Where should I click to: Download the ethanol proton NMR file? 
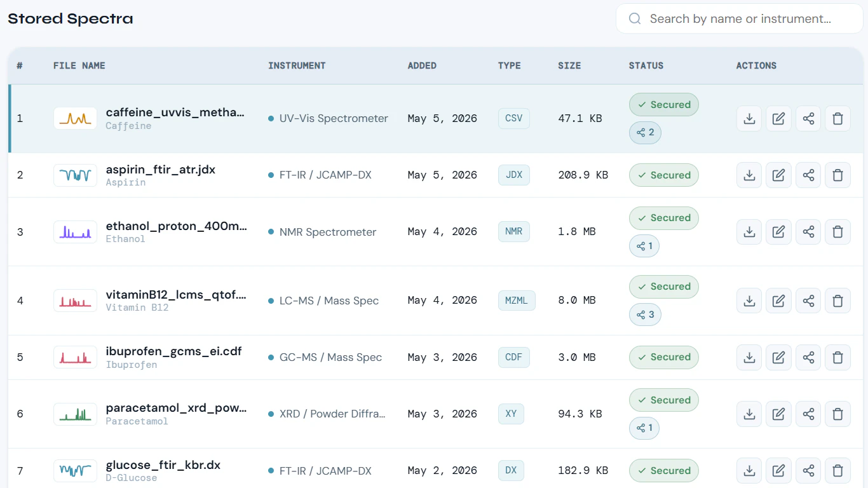tap(749, 232)
